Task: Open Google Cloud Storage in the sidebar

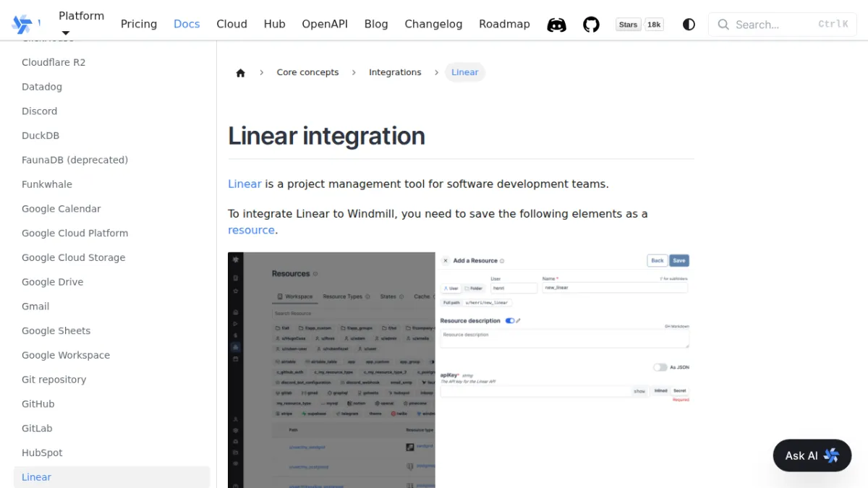Action: point(73,257)
